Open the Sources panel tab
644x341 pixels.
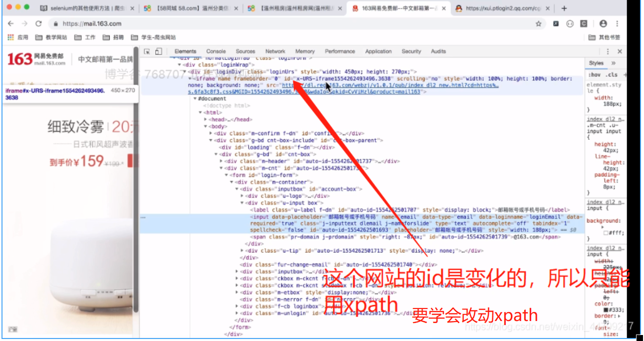[x=245, y=51]
